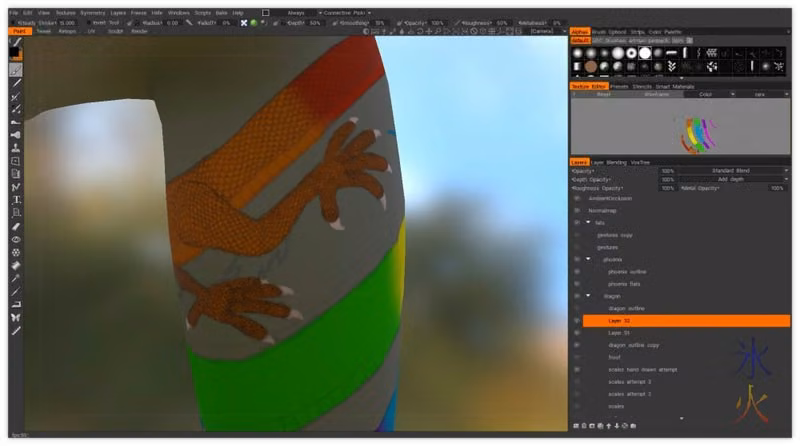Toggle visibility of AmbientOcclusion layer
This screenshot has width=800, height=446.
pos(577,199)
